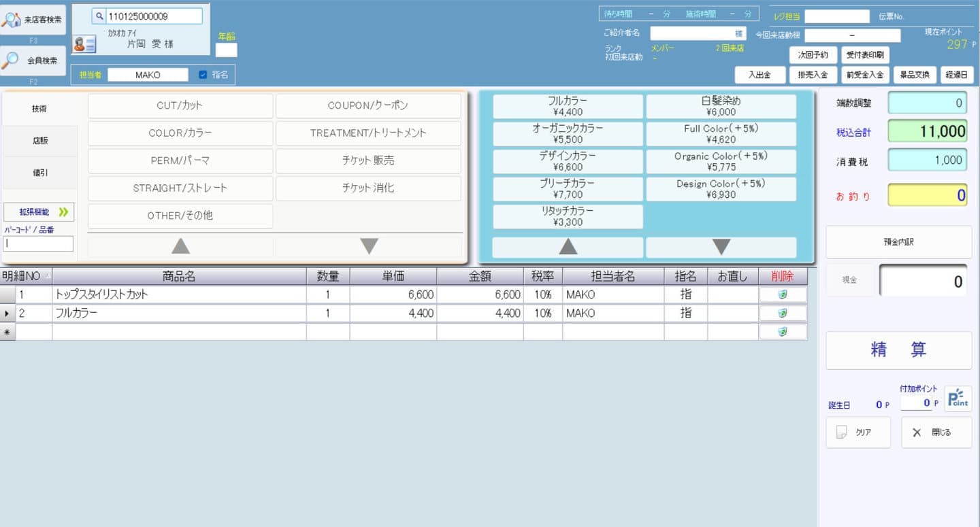Click the クリア button with document icon
980x527 pixels.
point(857,432)
